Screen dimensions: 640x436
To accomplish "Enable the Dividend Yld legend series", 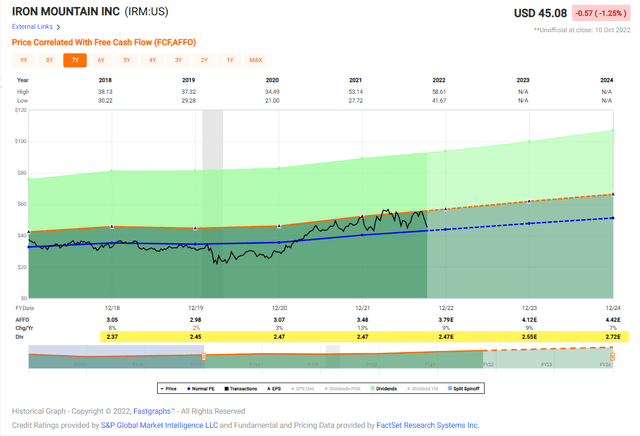I will click(x=422, y=389).
